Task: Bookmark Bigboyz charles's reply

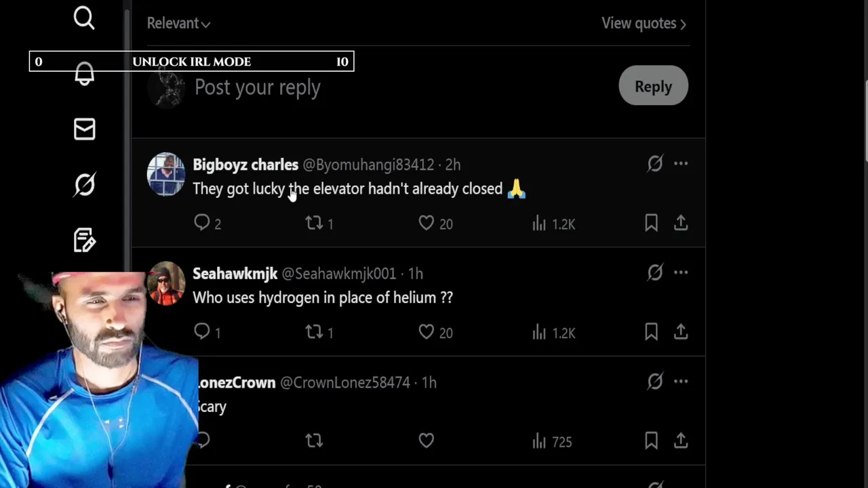Action: tap(651, 223)
